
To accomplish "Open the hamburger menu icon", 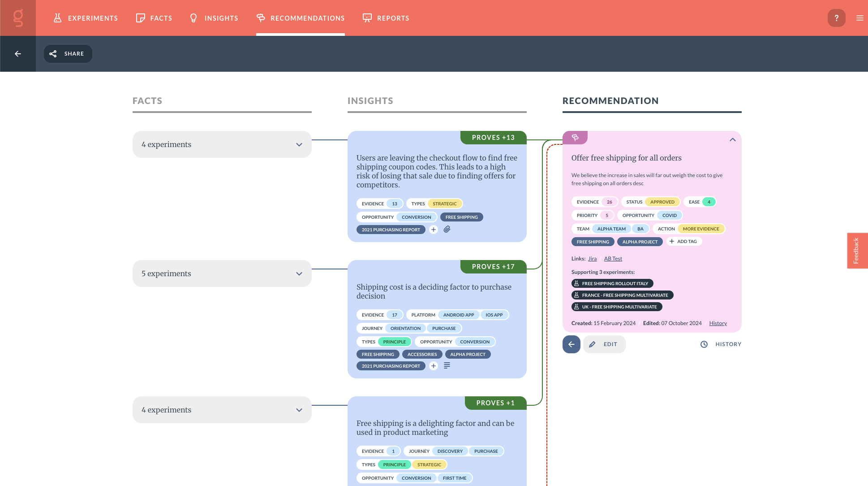I will [x=859, y=18].
